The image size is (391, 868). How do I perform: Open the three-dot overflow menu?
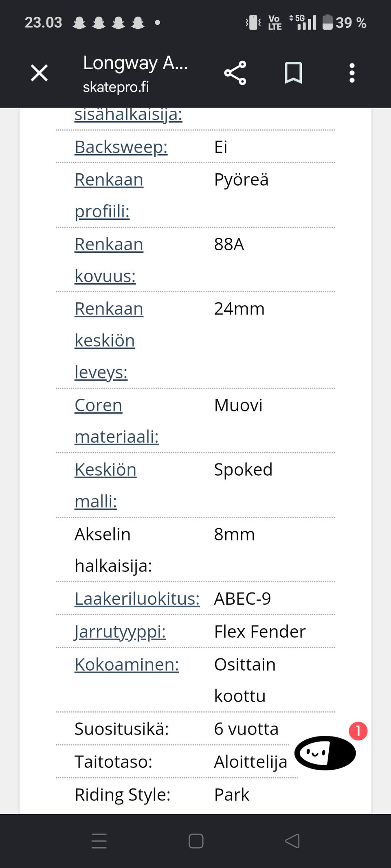pyautogui.click(x=352, y=73)
